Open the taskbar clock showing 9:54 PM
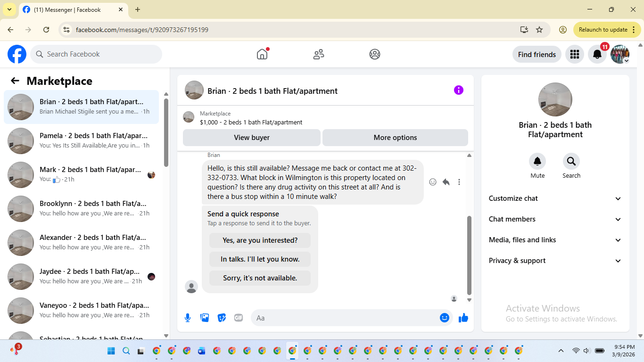The image size is (644, 362). click(x=623, y=351)
